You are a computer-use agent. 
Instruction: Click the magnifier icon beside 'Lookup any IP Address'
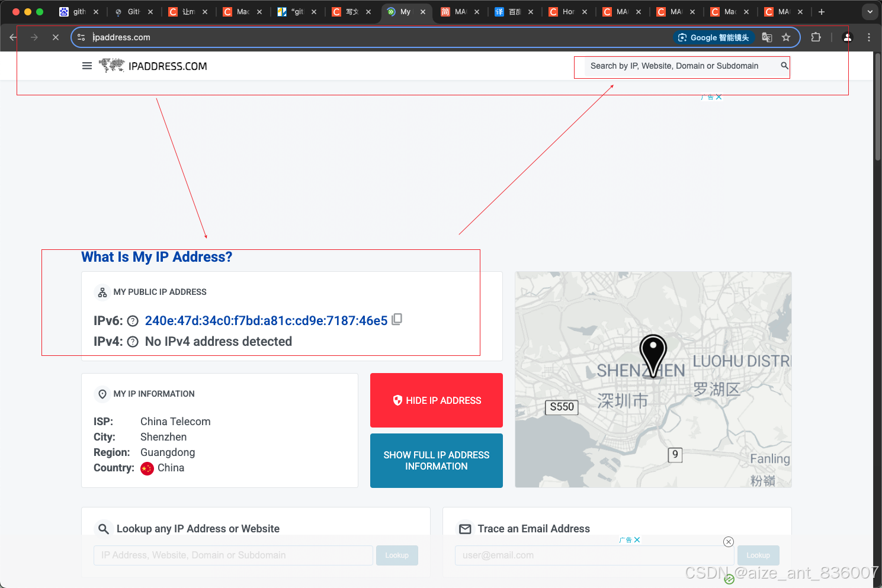coord(104,529)
